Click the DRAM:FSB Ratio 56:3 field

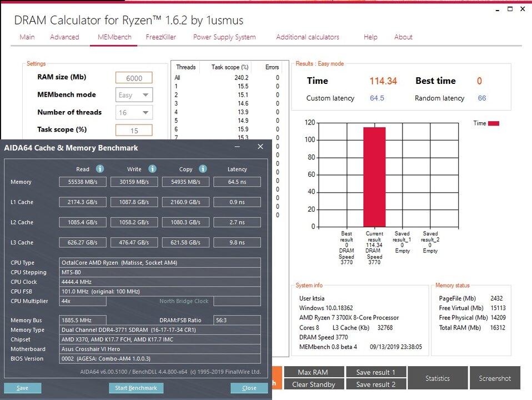pyautogui.click(x=237, y=320)
